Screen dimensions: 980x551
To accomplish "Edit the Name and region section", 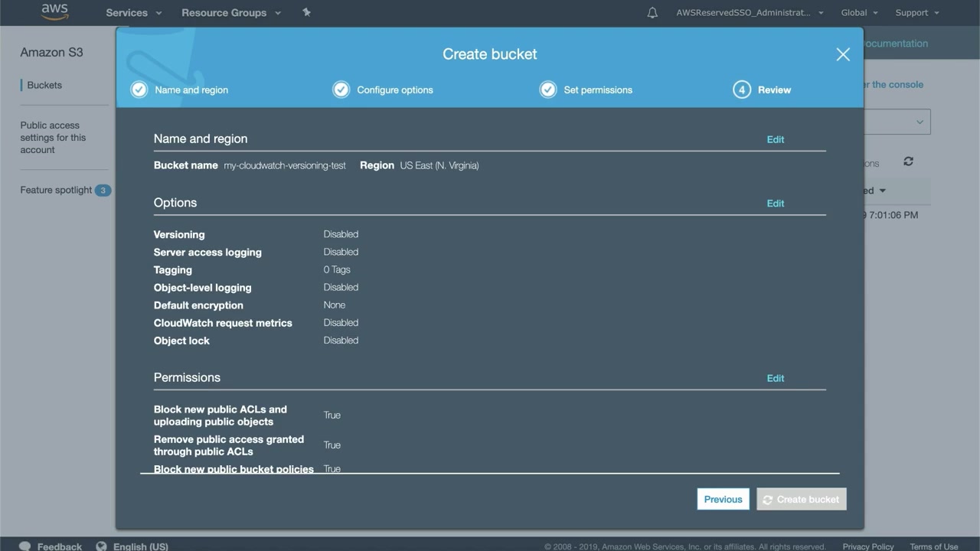I will [x=776, y=139].
